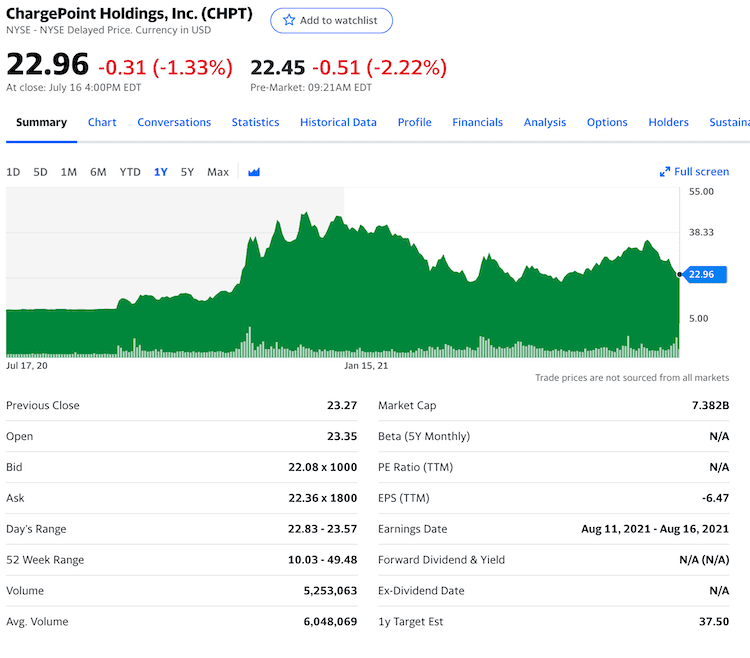The width and height of the screenshot is (750, 658).
Task: Click the Jul 17, 20 axis label
Action: (x=27, y=366)
